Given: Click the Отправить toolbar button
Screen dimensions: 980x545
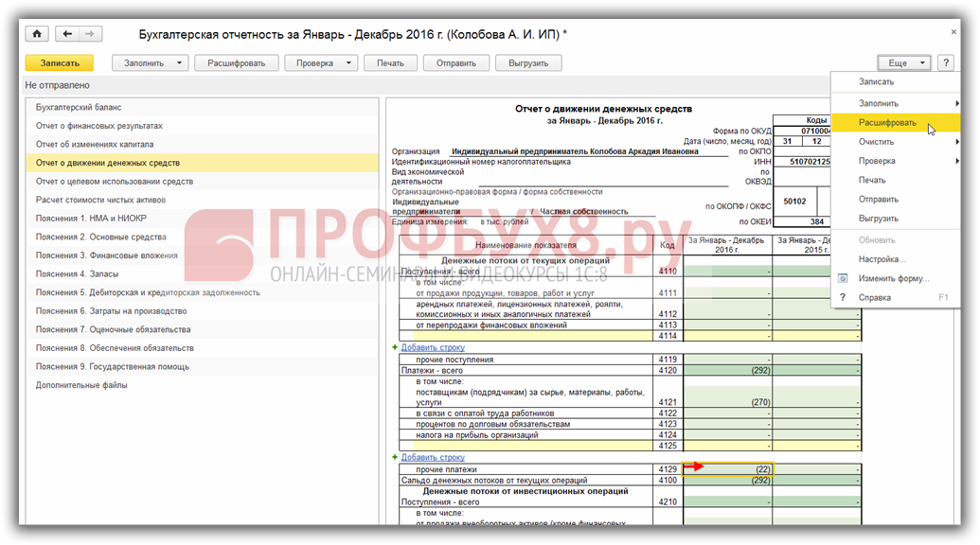Looking at the screenshot, I should pyautogui.click(x=456, y=63).
